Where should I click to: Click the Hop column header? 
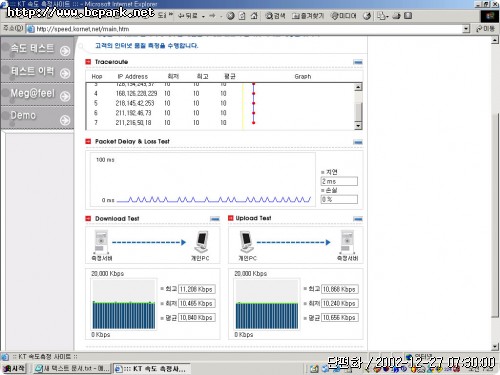97,76
